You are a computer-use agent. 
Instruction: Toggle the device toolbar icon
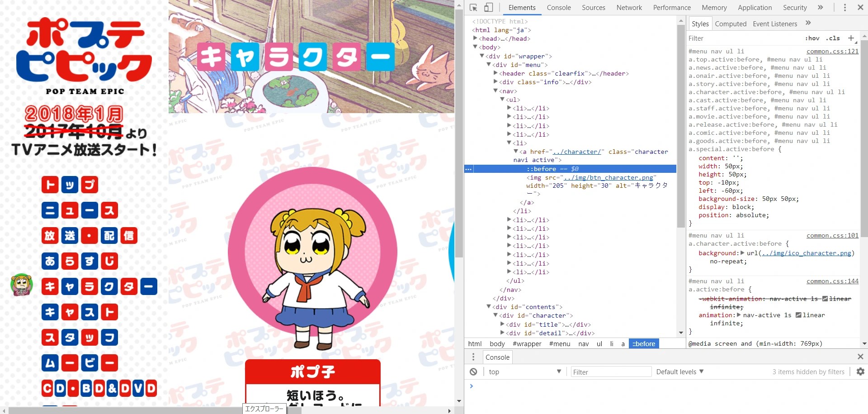click(489, 8)
